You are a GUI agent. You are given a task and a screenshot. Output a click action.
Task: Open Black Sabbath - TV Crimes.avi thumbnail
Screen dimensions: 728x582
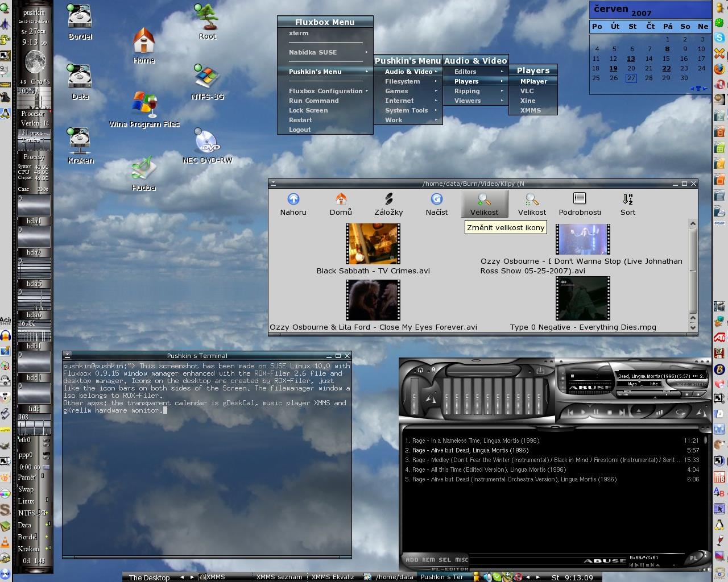pyautogui.click(x=373, y=244)
